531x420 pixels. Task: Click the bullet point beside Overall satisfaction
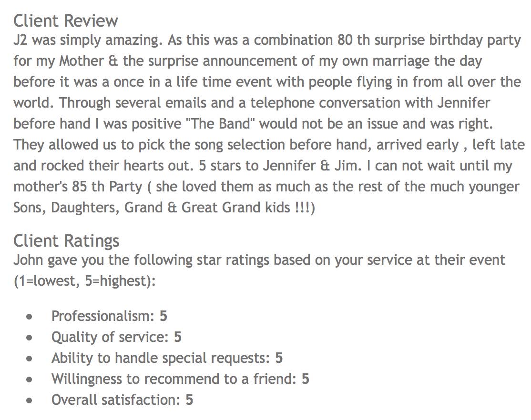[31, 400]
